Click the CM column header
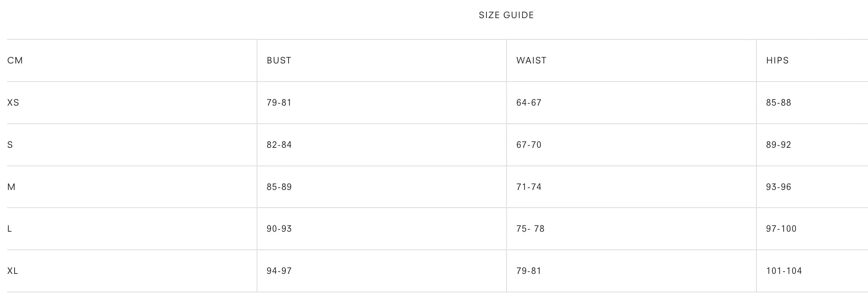Image resolution: width=868 pixels, height=305 pixels. point(15,61)
